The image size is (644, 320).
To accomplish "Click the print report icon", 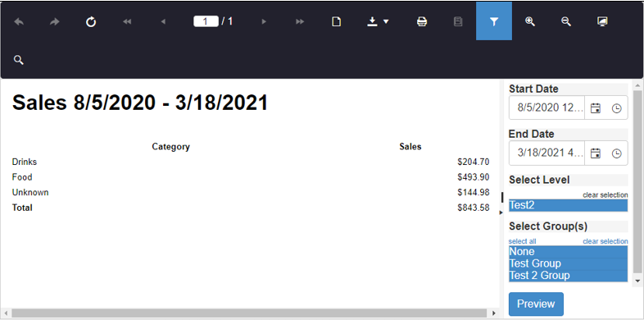I will tap(422, 22).
